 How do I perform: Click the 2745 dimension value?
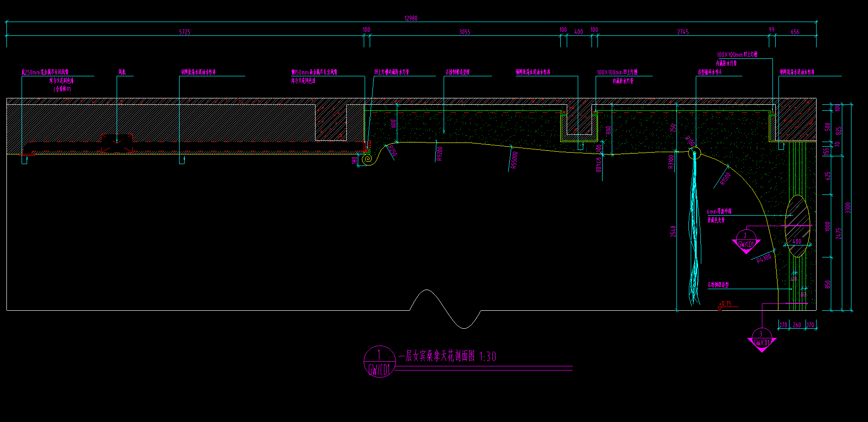coord(683,32)
